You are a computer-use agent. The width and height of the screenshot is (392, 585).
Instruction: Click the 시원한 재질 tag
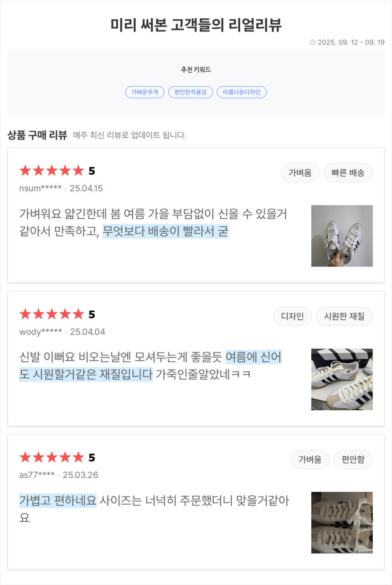344,316
